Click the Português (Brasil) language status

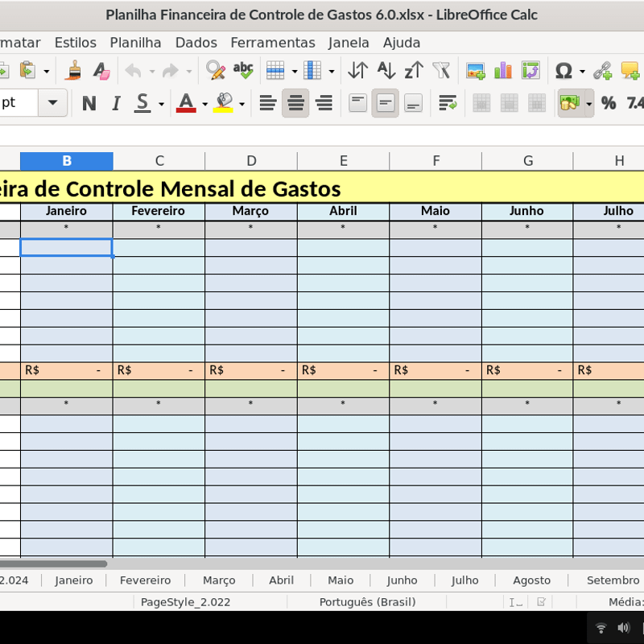pos(367,601)
